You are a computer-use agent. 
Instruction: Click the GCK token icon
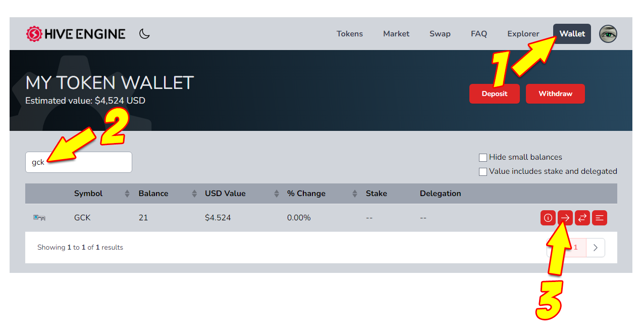pyautogui.click(x=39, y=218)
